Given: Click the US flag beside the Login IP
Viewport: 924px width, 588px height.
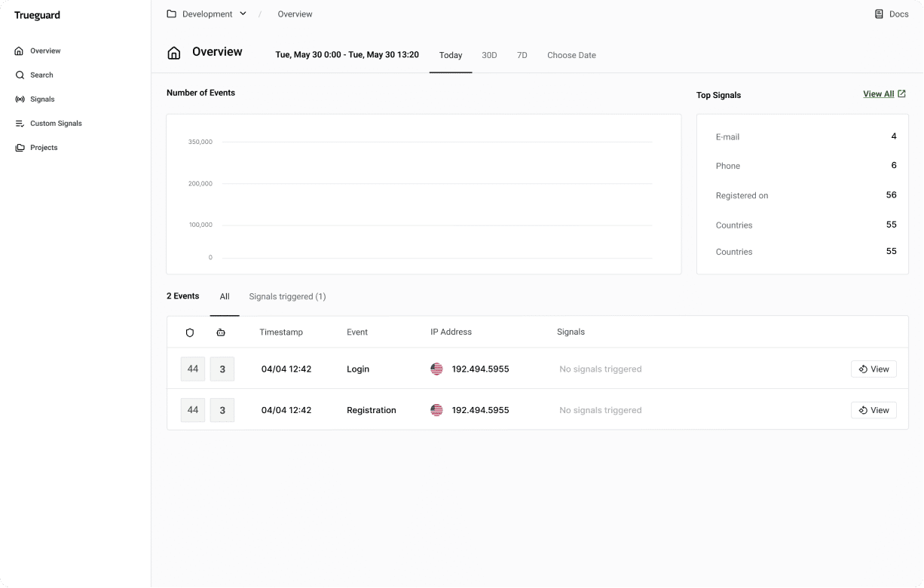Looking at the screenshot, I should (x=436, y=369).
